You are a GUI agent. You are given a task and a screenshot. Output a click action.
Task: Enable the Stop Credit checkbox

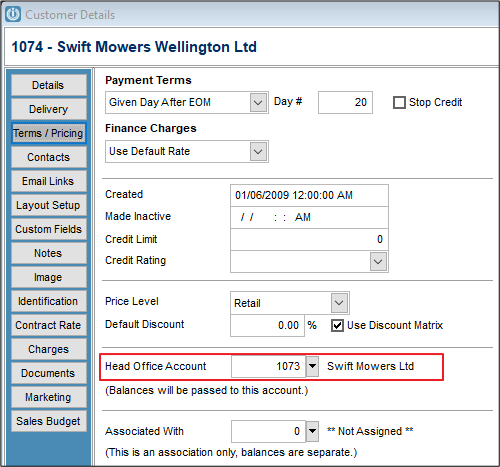(x=399, y=102)
